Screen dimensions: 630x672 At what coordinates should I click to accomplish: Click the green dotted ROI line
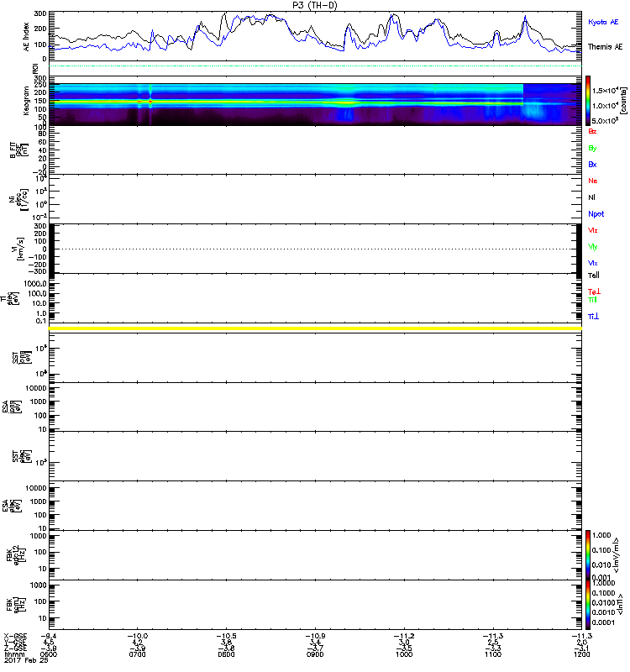315,66
